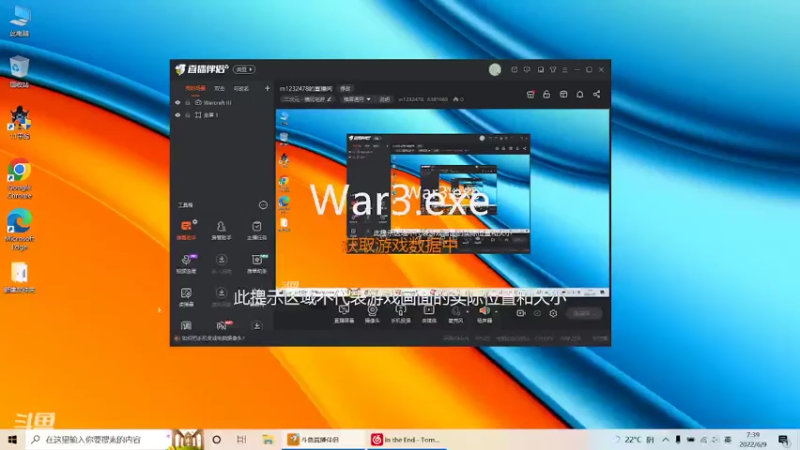The width and height of the screenshot is (800, 450).
Task: Toggle the lock on the Warcraft III source
Action: (188, 103)
